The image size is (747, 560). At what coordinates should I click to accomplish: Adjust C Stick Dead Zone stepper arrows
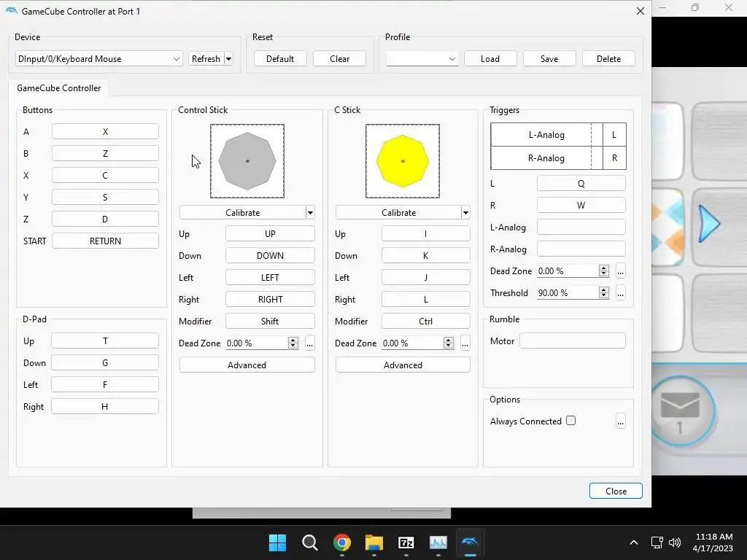(x=449, y=343)
